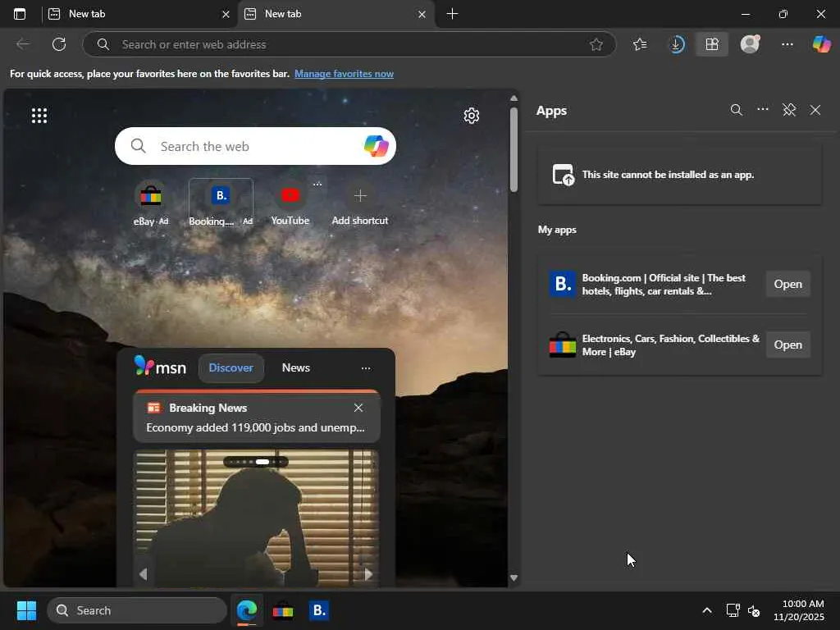Open Settings and more browser menu

click(x=787, y=44)
